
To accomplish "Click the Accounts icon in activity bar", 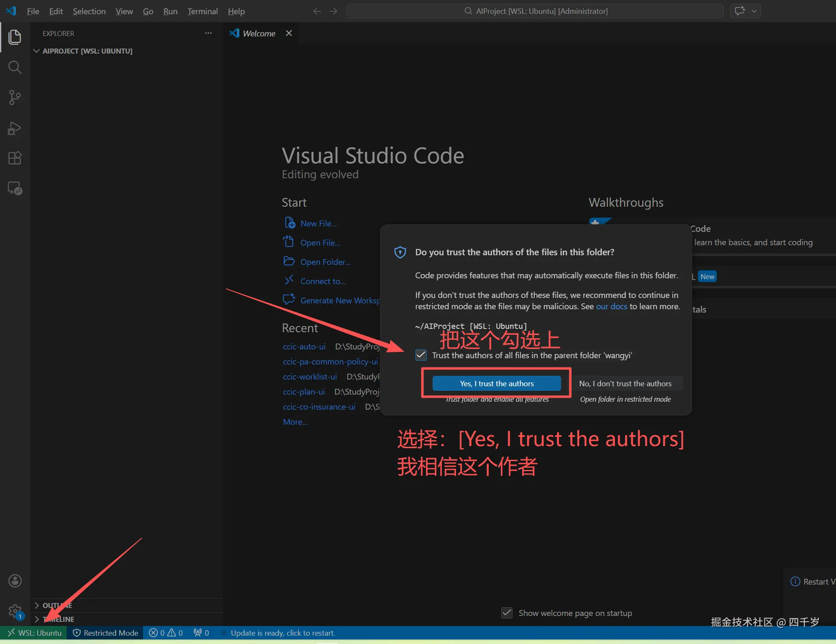I will [15, 581].
